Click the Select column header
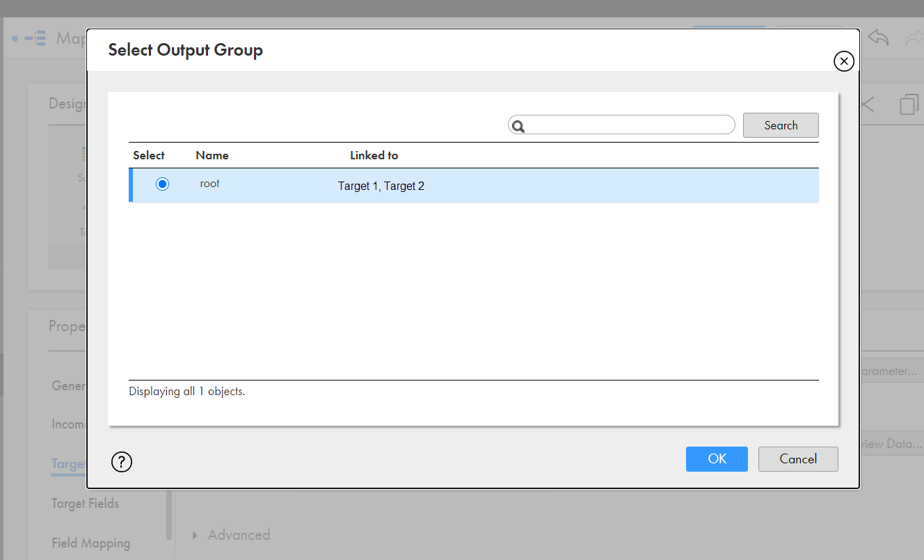The height and width of the screenshot is (560, 924). [x=149, y=155]
